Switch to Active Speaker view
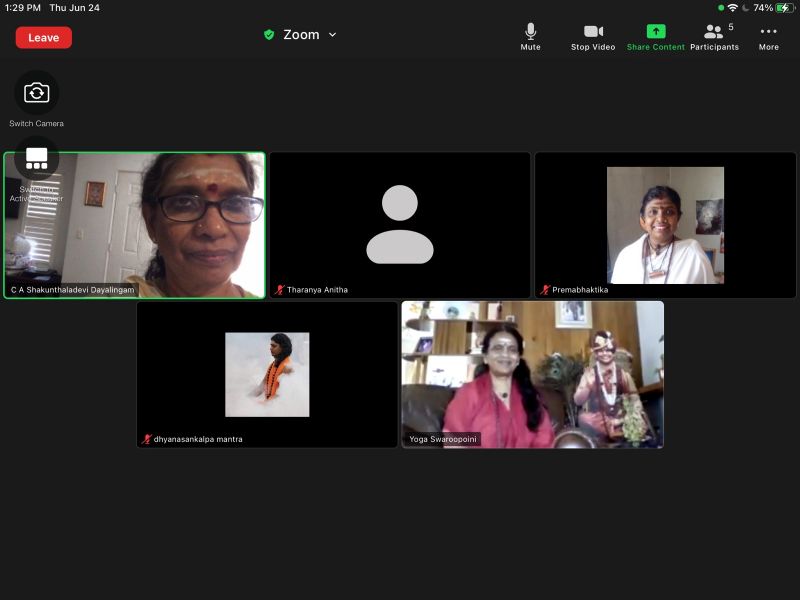The width and height of the screenshot is (800, 600). click(x=37, y=160)
